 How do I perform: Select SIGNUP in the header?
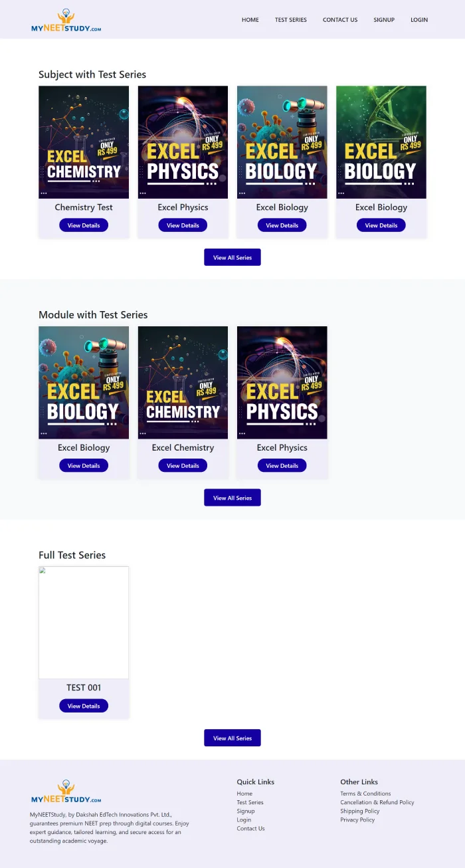click(x=384, y=20)
